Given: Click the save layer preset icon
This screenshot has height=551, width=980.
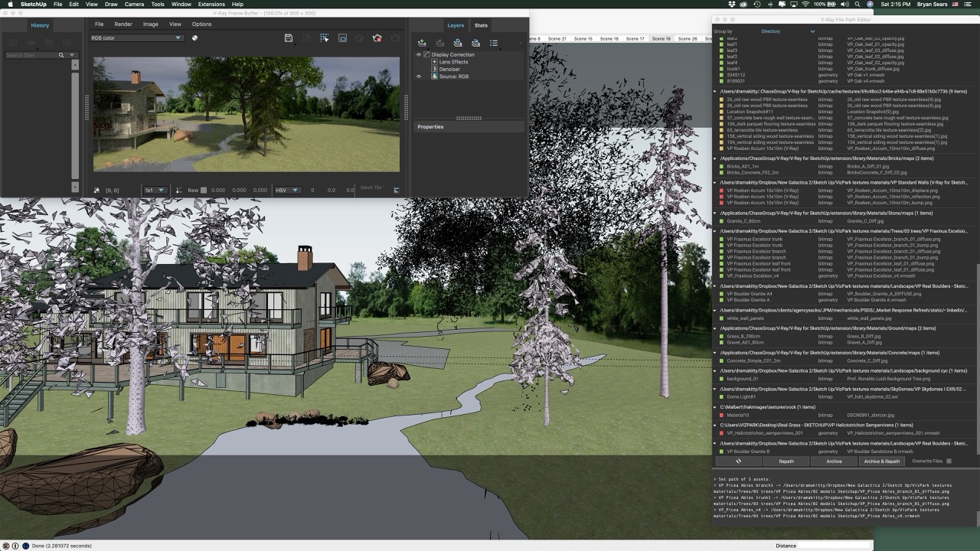Looking at the screenshot, I should (x=458, y=43).
